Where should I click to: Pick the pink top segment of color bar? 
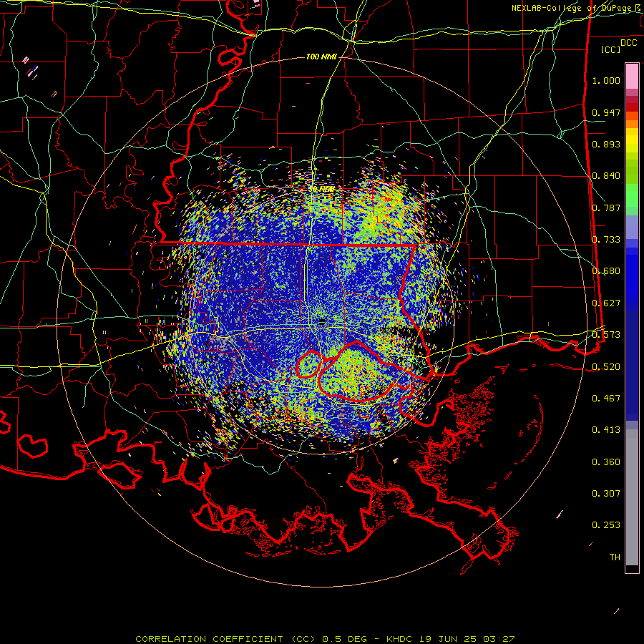(x=632, y=76)
